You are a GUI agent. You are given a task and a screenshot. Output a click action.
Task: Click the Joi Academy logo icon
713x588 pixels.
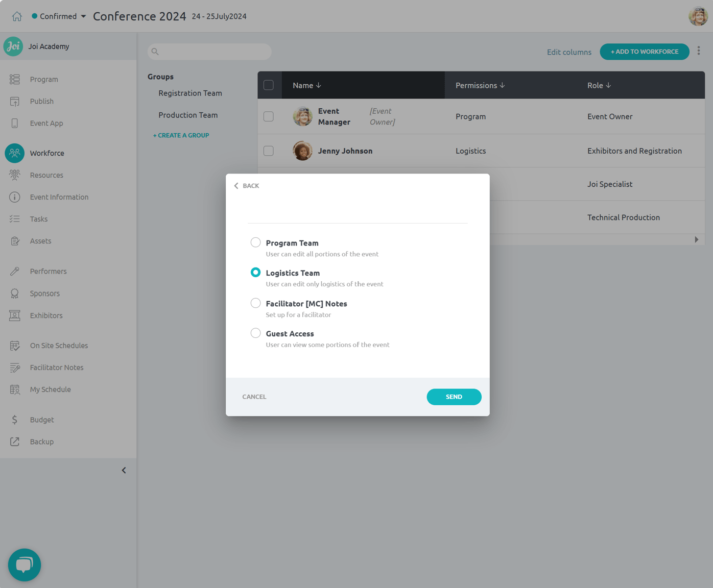pos(13,46)
